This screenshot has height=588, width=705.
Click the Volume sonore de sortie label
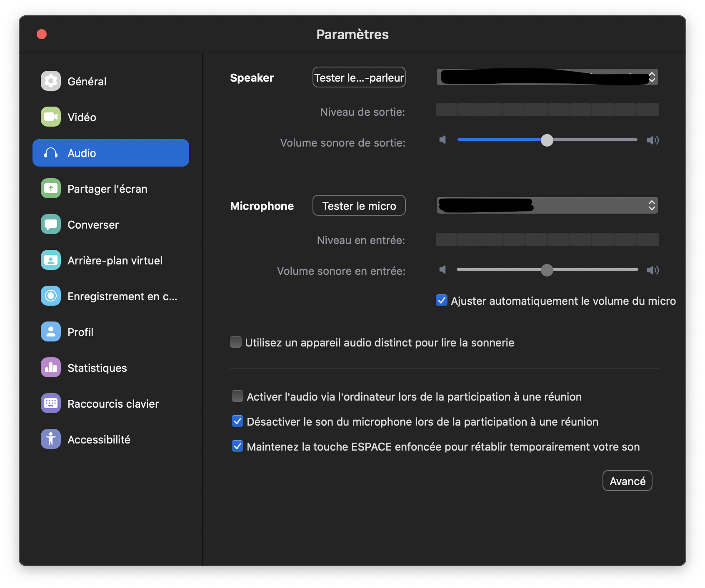pos(343,143)
